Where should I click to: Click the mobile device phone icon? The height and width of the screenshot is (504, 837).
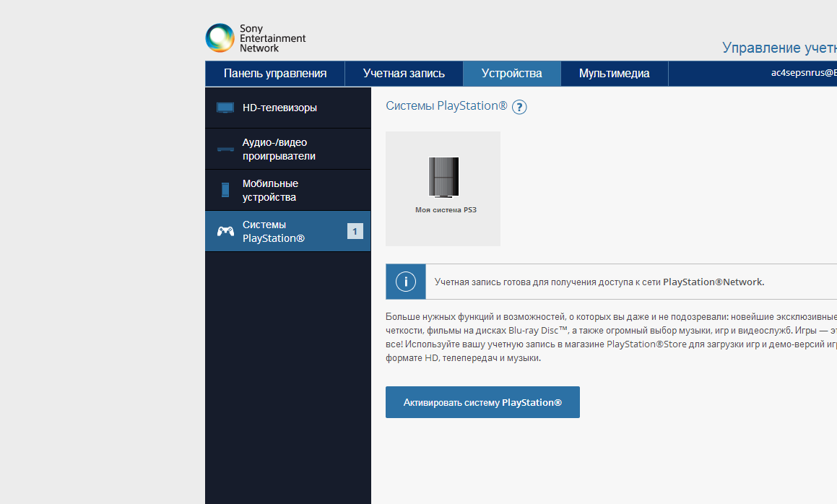click(225, 190)
